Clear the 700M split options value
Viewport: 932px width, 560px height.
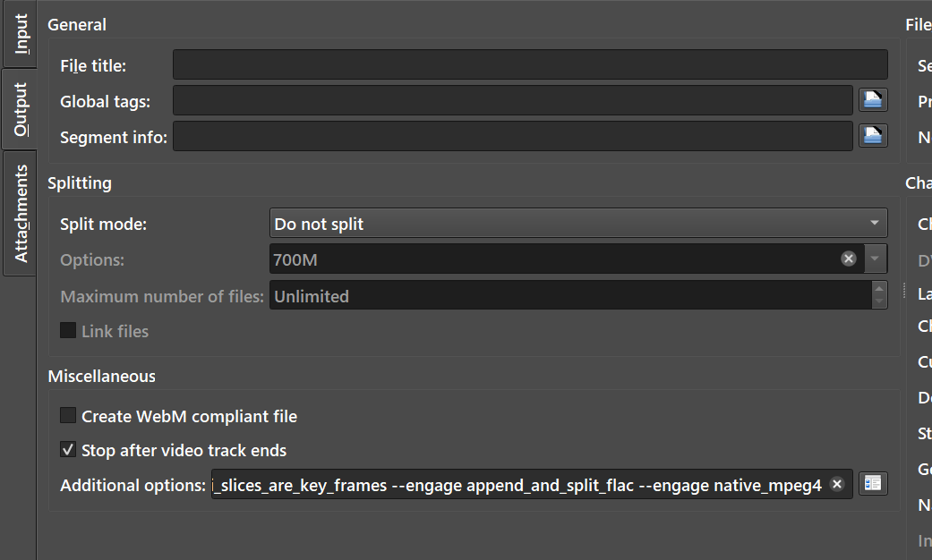pyautogui.click(x=848, y=259)
